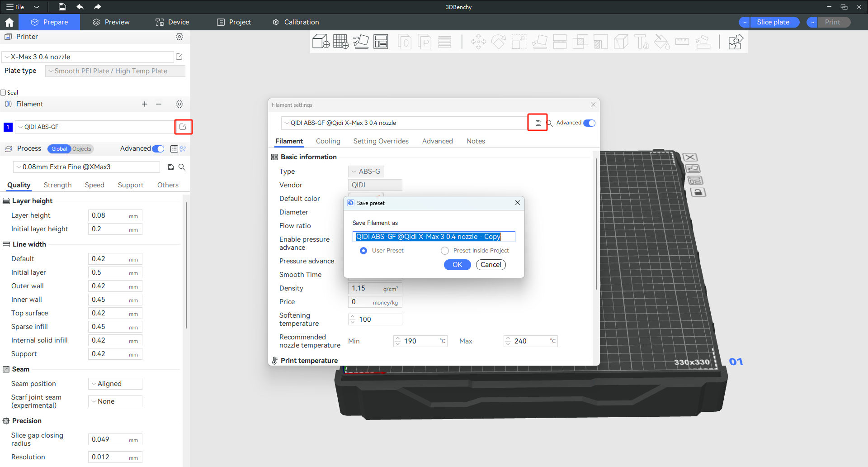Click the preset name input field
The width and height of the screenshot is (868, 467).
pos(433,237)
